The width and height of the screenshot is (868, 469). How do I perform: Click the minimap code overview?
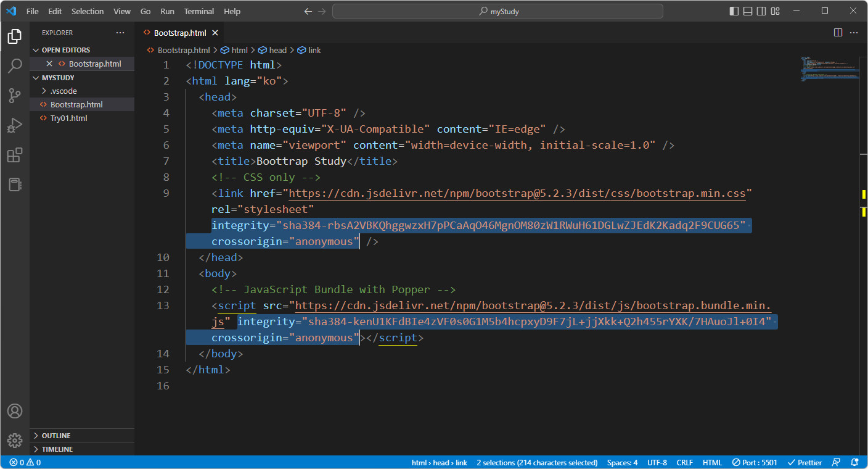[830, 68]
